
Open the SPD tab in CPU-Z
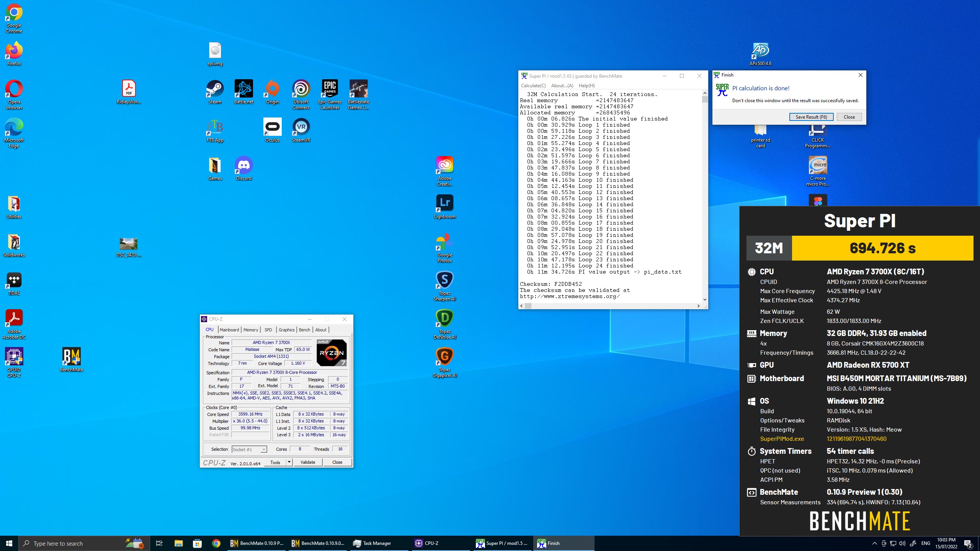(268, 330)
